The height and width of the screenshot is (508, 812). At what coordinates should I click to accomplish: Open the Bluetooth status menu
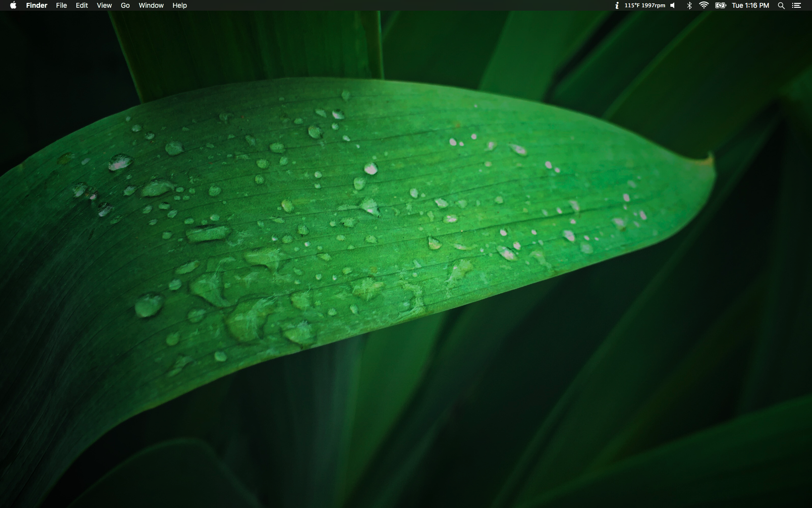[689, 5]
